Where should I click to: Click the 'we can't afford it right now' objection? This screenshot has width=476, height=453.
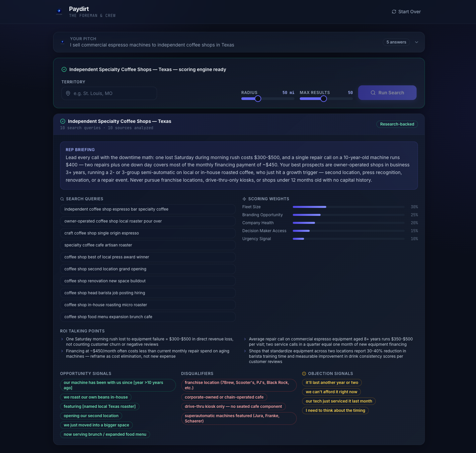coord(331,392)
